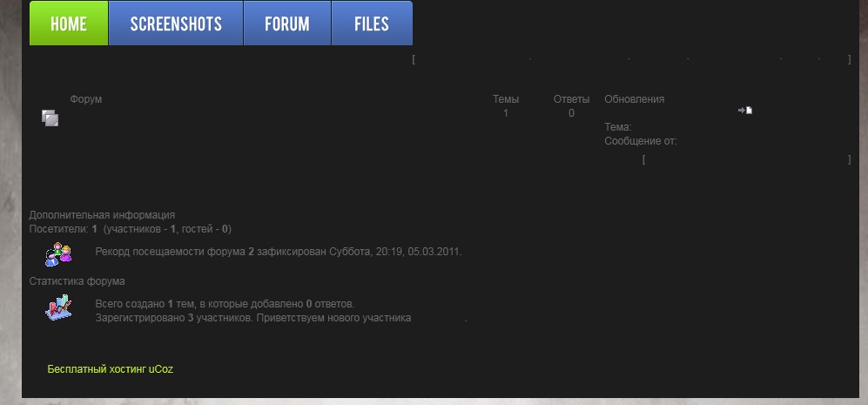The width and height of the screenshot is (868, 405).
Task: Click the Сообщение от: label
Action: [641, 141]
